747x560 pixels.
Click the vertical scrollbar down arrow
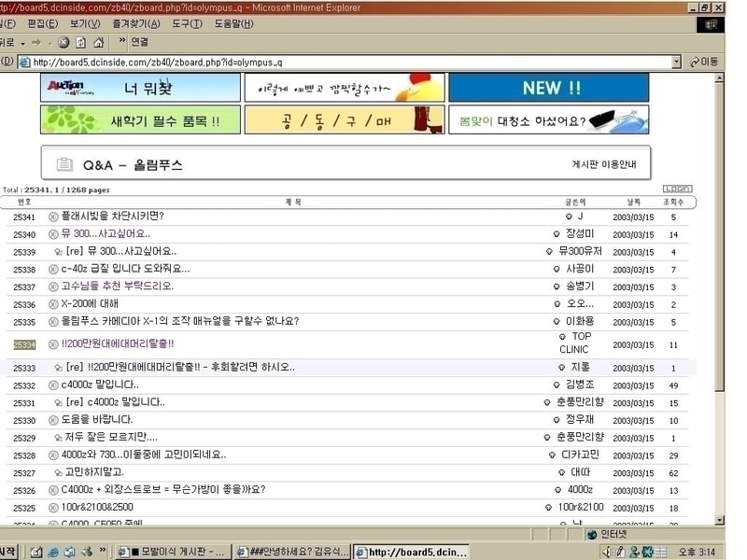[720, 519]
